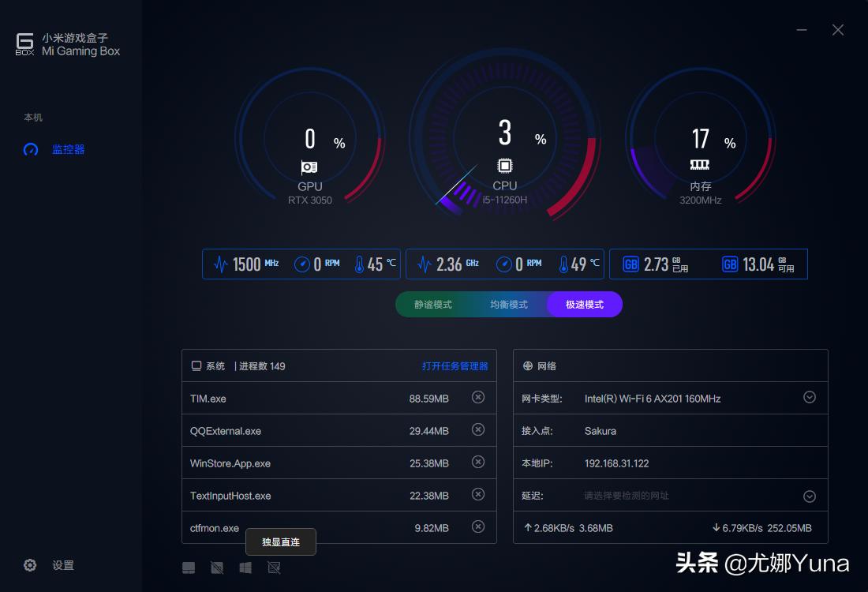Image resolution: width=868 pixels, height=592 pixels.
Task: Expand the 网卡类型 network adapter dropdown
Action: pyautogui.click(x=809, y=397)
